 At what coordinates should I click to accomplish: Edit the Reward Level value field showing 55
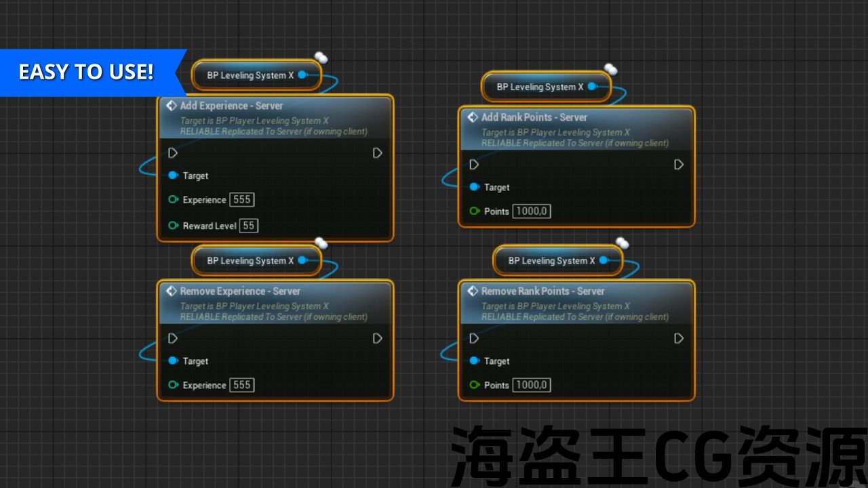(249, 226)
